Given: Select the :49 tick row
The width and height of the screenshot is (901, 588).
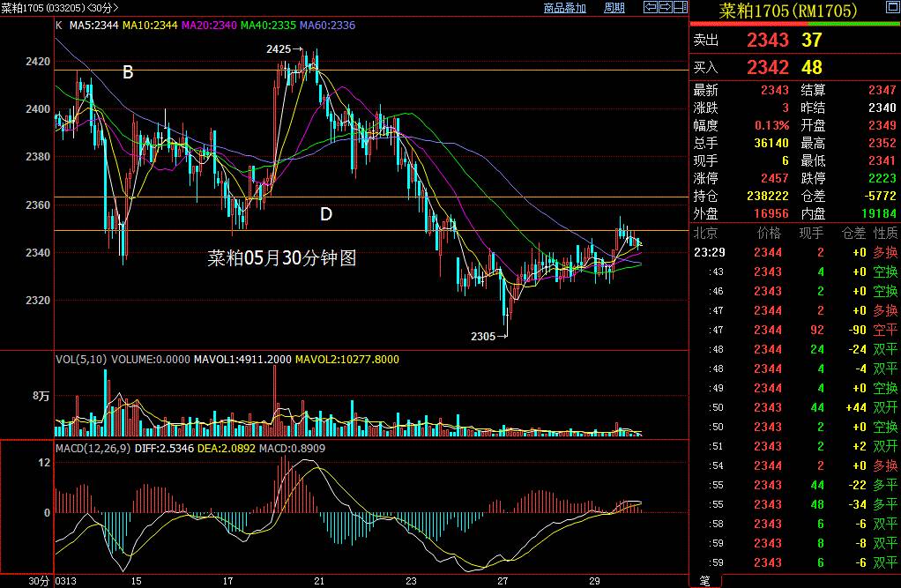Looking at the screenshot, I should [795, 388].
